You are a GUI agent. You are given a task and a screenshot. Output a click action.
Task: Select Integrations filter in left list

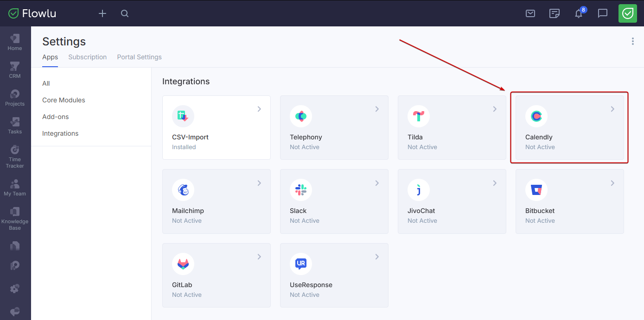coord(60,133)
